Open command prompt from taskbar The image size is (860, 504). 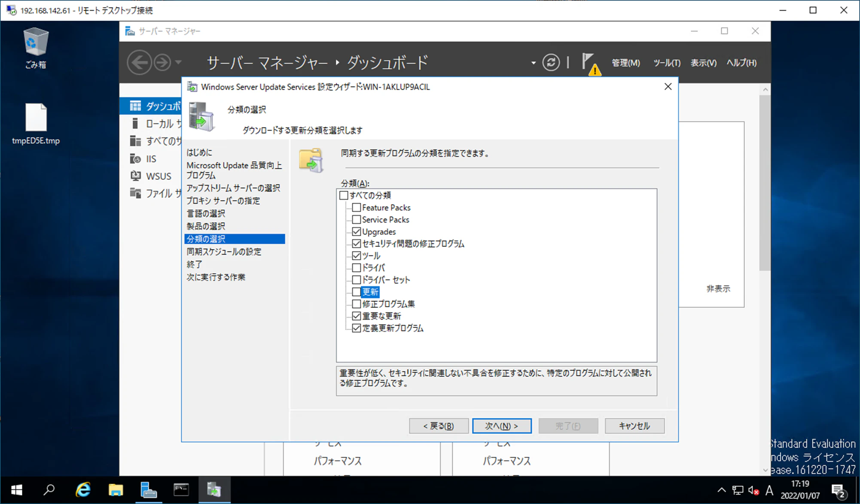click(181, 490)
